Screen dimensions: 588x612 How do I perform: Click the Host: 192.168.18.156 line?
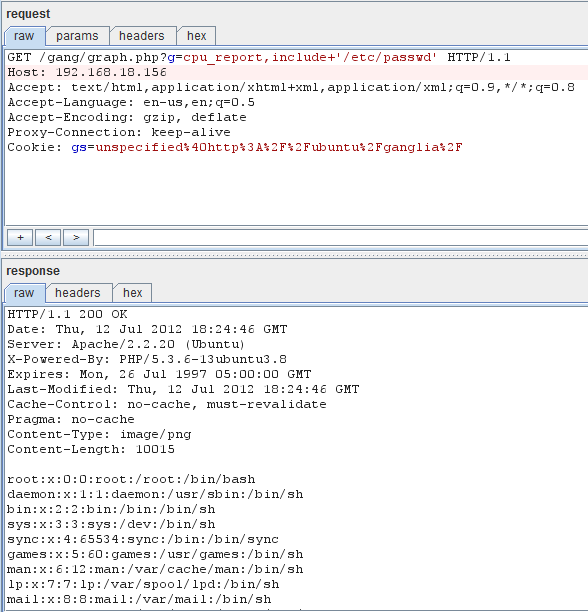tap(87, 73)
